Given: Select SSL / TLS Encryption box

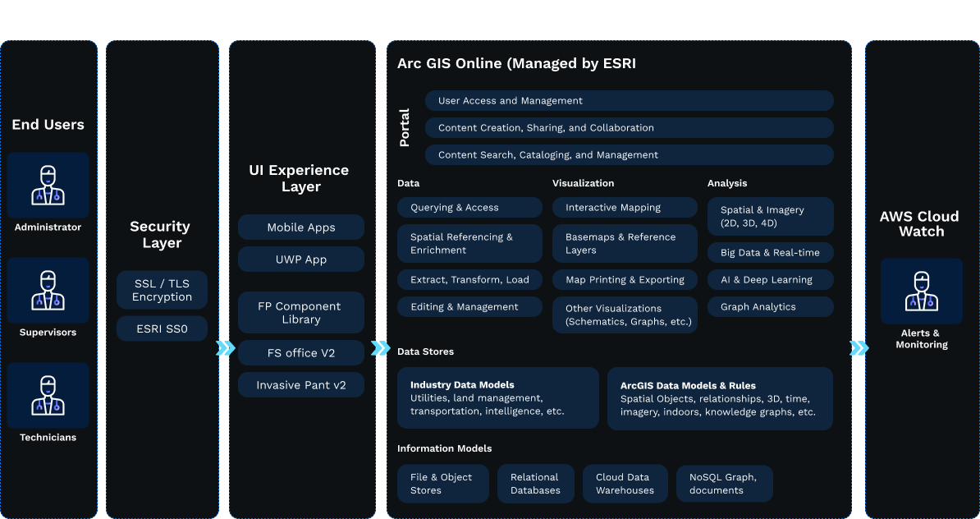Looking at the screenshot, I should coord(162,290).
